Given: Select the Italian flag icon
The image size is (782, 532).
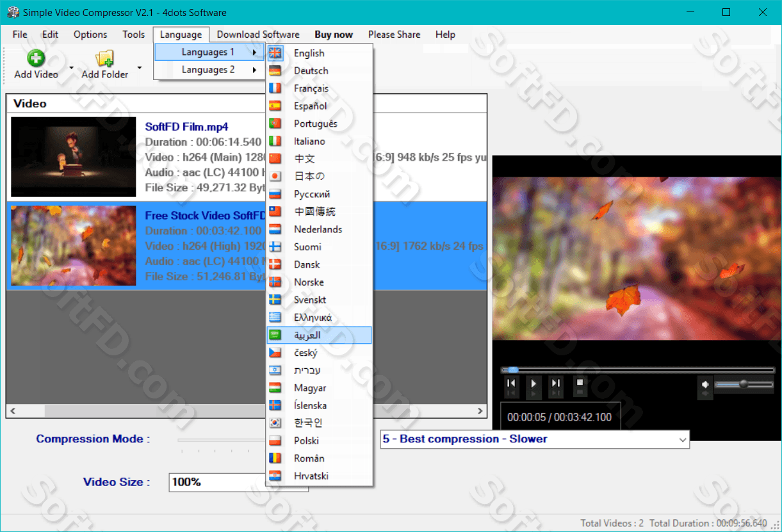Looking at the screenshot, I should (275, 141).
